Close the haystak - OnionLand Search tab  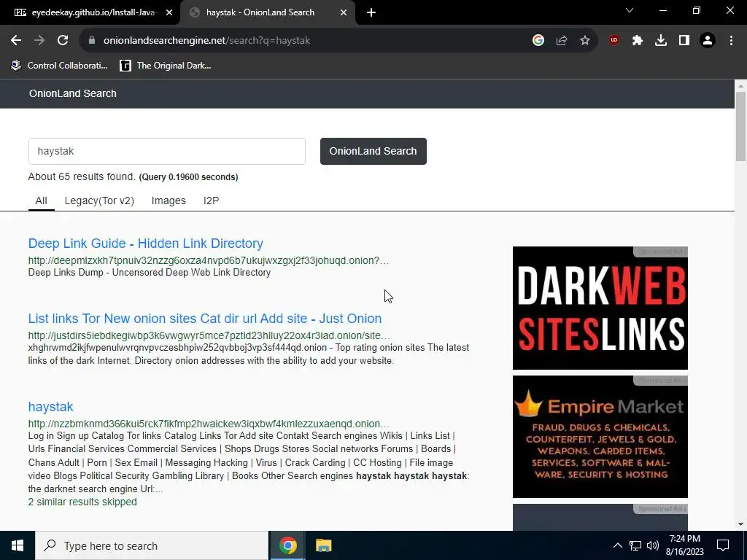point(344,13)
